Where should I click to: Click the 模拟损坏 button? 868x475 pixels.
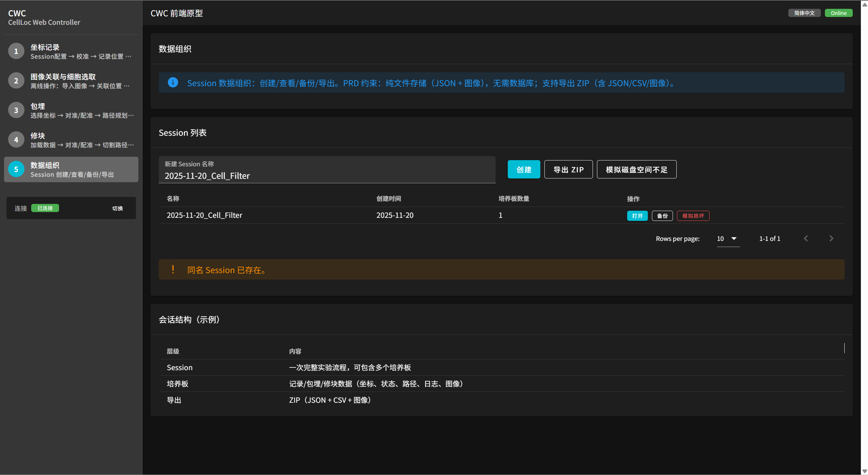tap(693, 216)
